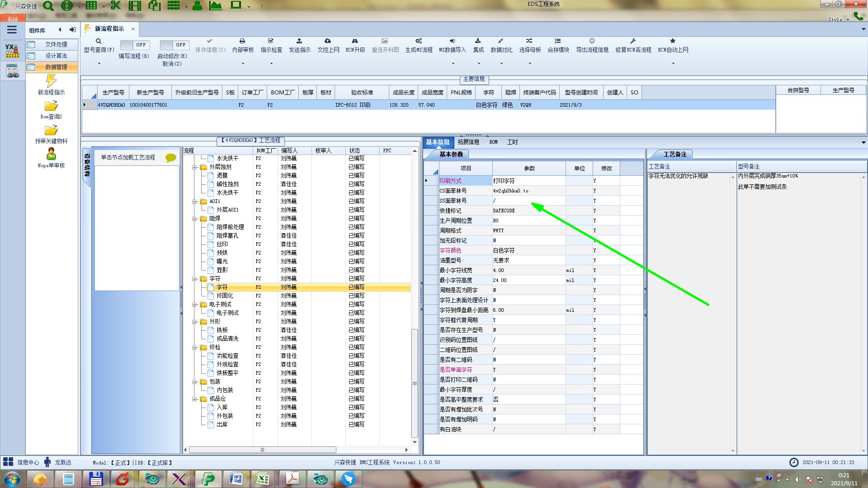This screenshot has height=488, width=868.
Task: Select 数据管理 in component library
Action: (56, 67)
